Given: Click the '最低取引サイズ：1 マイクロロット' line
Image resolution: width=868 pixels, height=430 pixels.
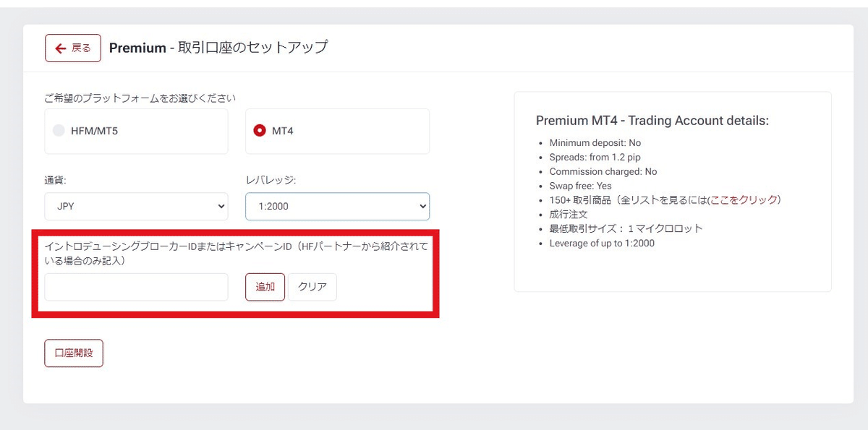Looking at the screenshot, I should point(626,228).
